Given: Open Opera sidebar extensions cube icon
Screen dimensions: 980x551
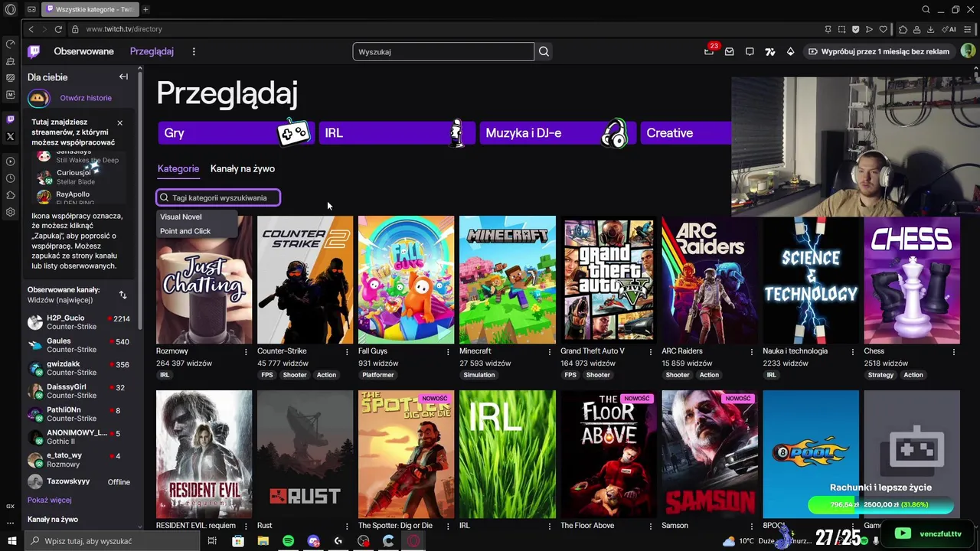Looking at the screenshot, I should 11,195.
